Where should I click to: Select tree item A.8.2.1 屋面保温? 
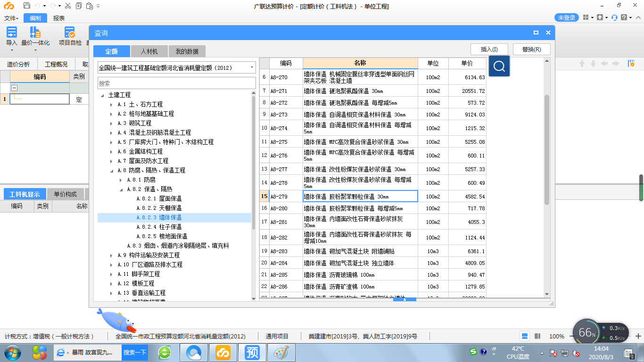coord(159,198)
